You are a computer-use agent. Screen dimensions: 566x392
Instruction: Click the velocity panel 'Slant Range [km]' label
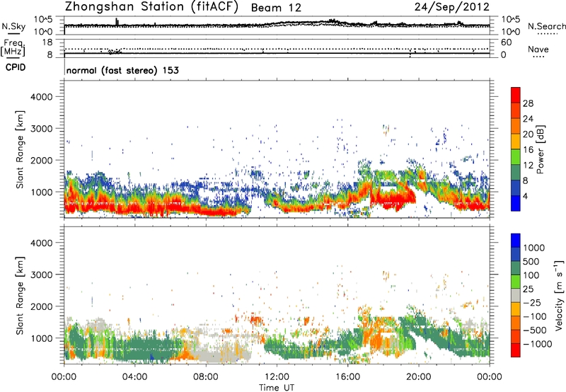pos(20,295)
